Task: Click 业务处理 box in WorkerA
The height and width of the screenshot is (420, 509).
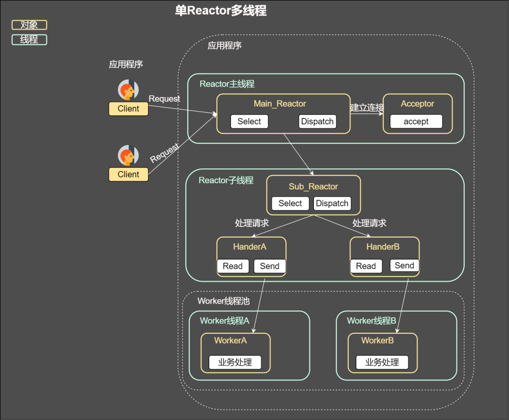Action: (235, 362)
